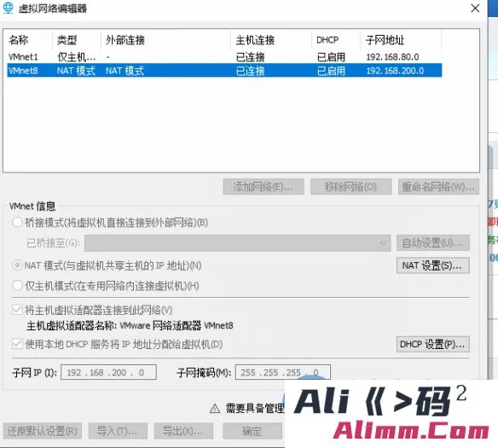Click the 添加网络(E)... button
498x448 pixels.
coord(263,187)
